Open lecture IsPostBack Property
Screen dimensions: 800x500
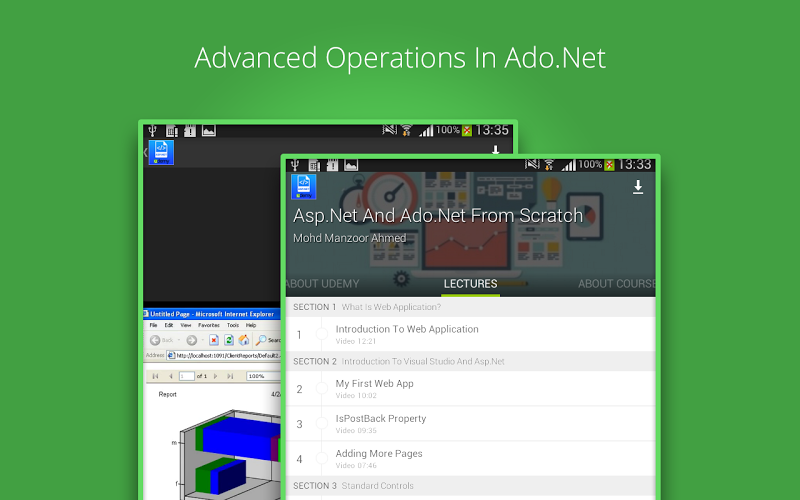[470, 423]
